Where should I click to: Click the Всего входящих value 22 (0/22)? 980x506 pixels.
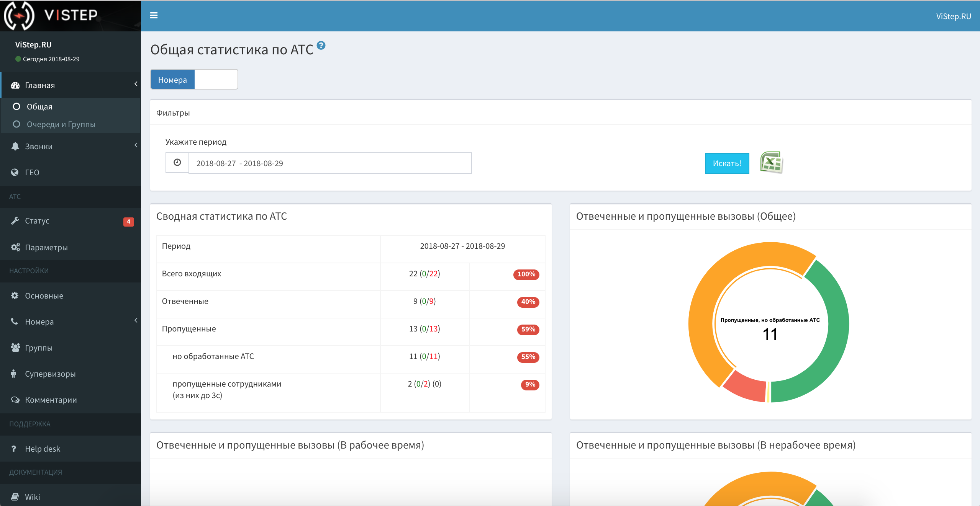point(424,274)
